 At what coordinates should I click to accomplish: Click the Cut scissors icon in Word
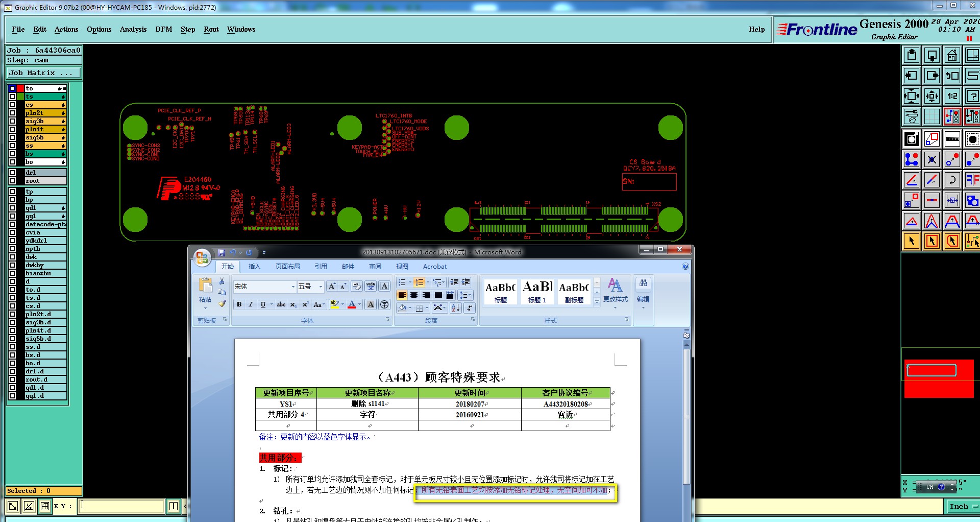coord(222,281)
